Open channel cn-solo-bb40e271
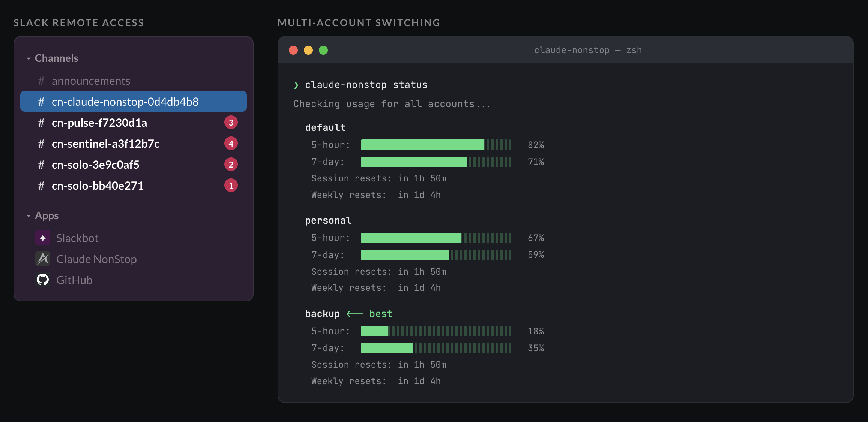The width and height of the screenshot is (868, 422). 134,186
